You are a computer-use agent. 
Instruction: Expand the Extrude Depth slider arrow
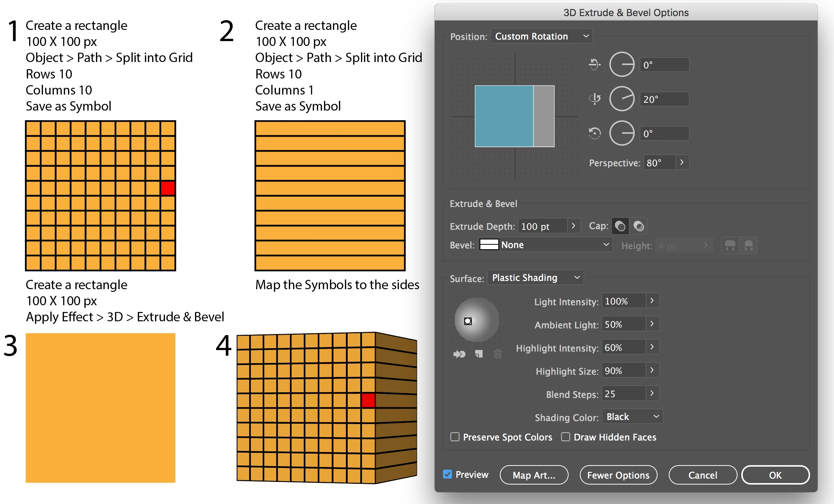pyautogui.click(x=573, y=226)
